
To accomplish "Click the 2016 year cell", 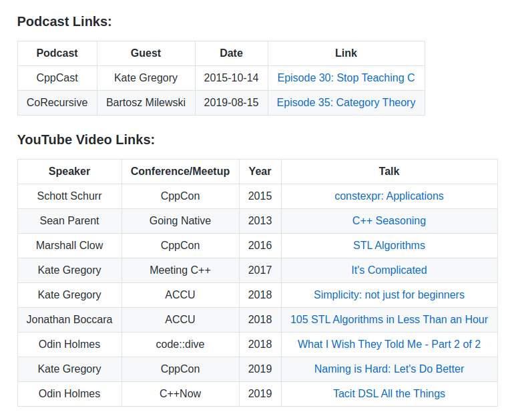I will click(x=260, y=246).
